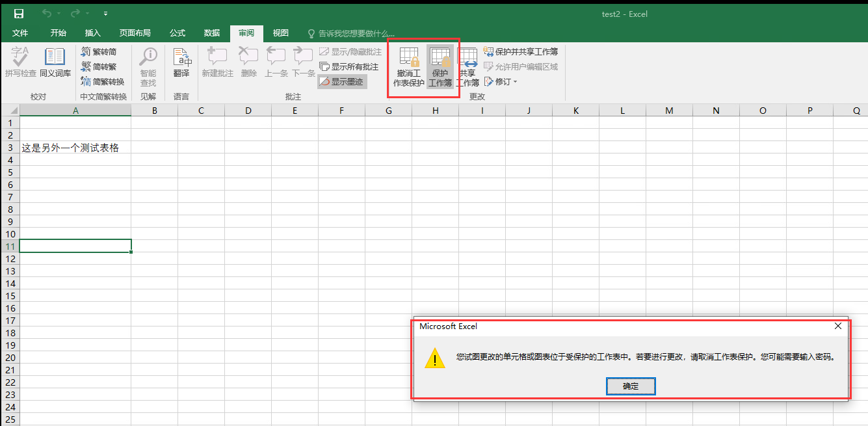Click 保护并共享工作簿 option
This screenshot has width=868, height=426.
(x=521, y=51)
